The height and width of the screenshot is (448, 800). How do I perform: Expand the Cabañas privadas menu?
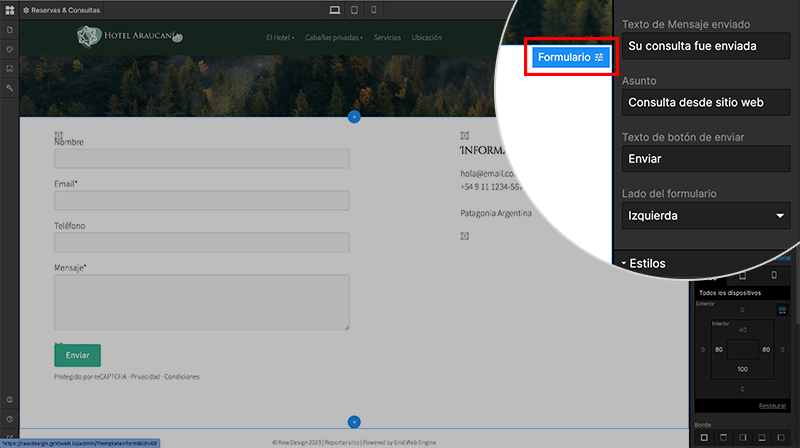tap(334, 37)
